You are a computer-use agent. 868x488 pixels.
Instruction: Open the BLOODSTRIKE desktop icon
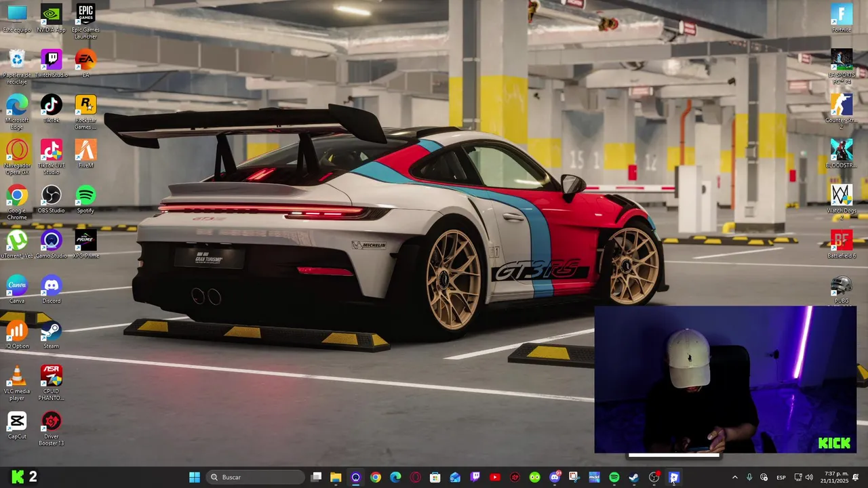(842, 153)
